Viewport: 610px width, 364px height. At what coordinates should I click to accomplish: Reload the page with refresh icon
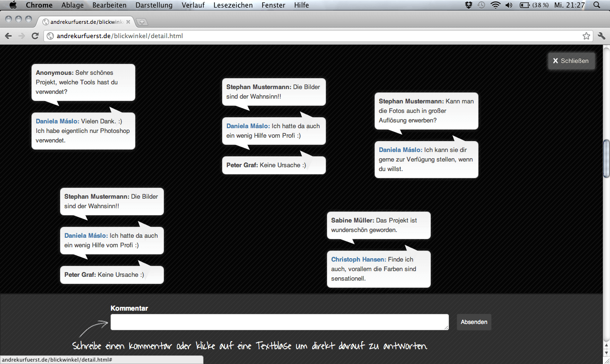tap(35, 36)
